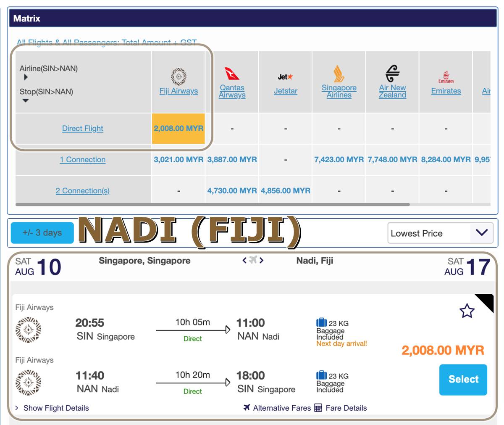Open the Qantas Airways airline link

(x=232, y=91)
